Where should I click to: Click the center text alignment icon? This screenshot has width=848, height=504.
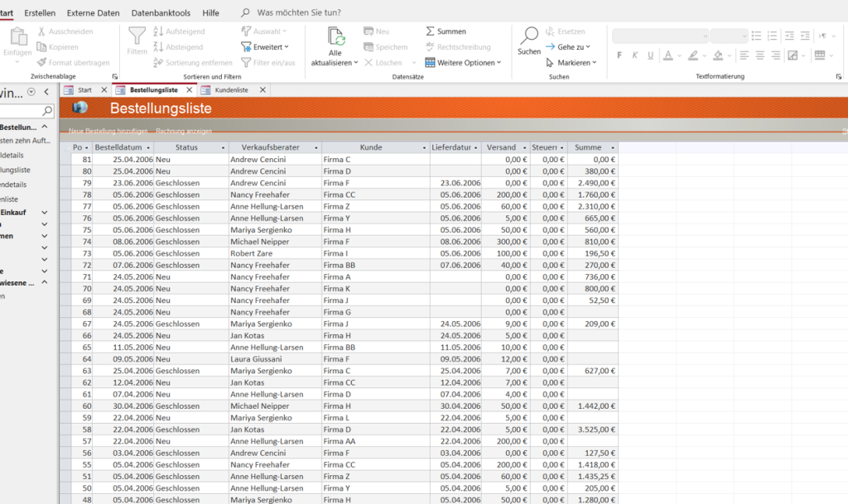click(x=759, y=55)
